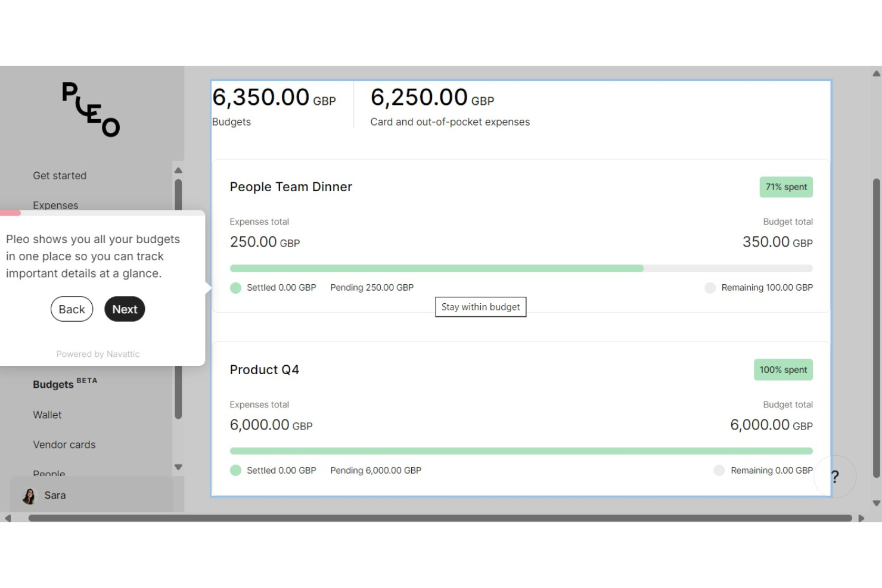Click the 100% spent badge on Product Q4
882x588 pixels.
click(782, 369)
